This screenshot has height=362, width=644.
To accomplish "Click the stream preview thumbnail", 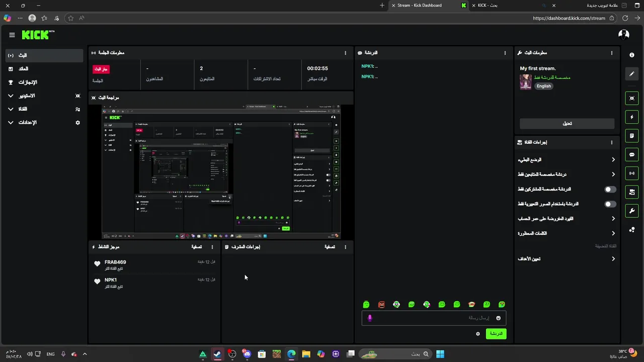I will pos(221,172).
